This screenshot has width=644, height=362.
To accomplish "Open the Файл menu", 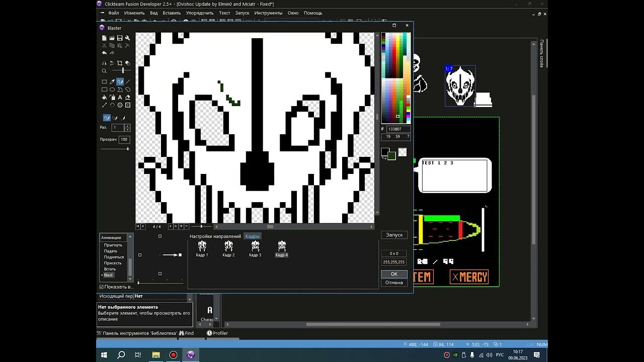I will (114, 13).
